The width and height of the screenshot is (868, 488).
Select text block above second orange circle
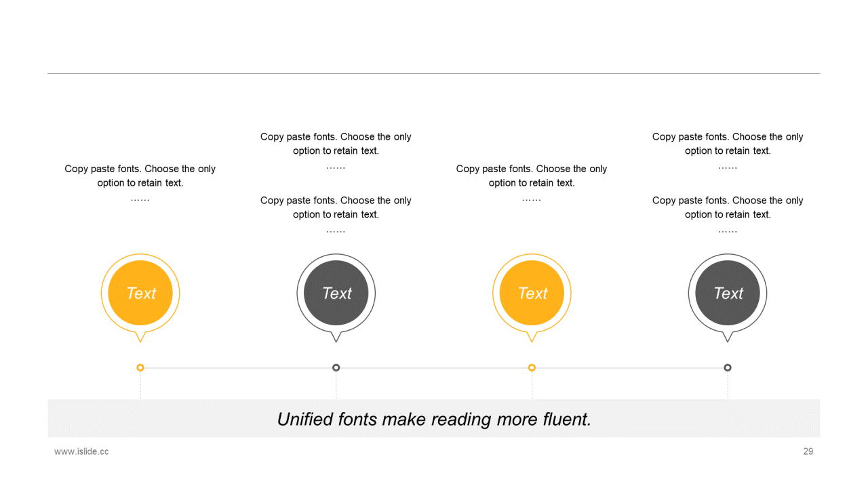click(x=532, y=184)
